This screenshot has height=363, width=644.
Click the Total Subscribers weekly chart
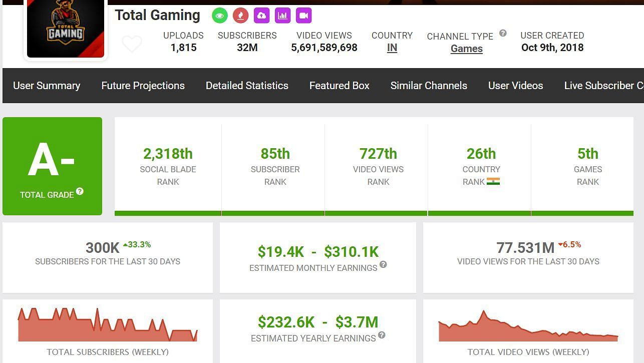tap(108, 324)
